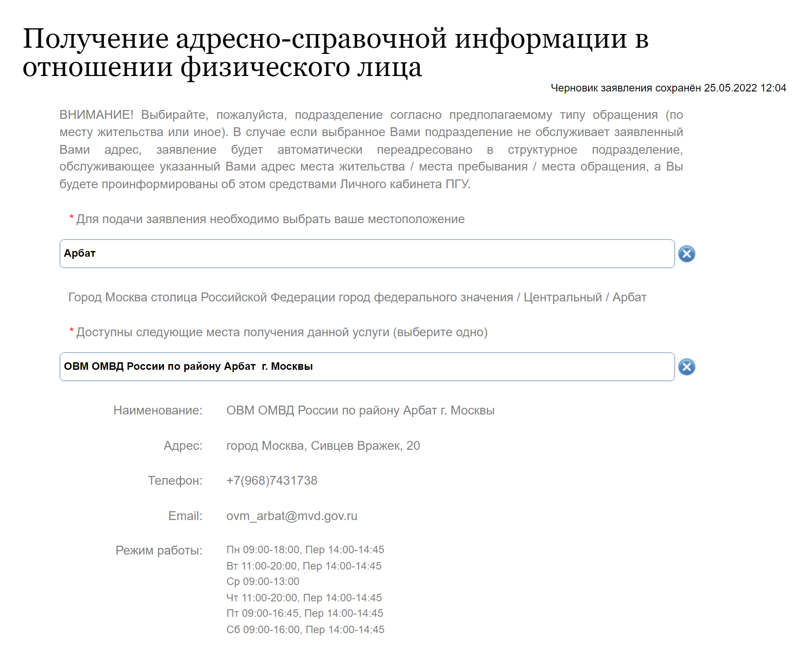Image resolution: width=812 pixels, height=661 pixels.
Task: Click the Сб 09:00-16:00 schedule row
Action: 305,630
